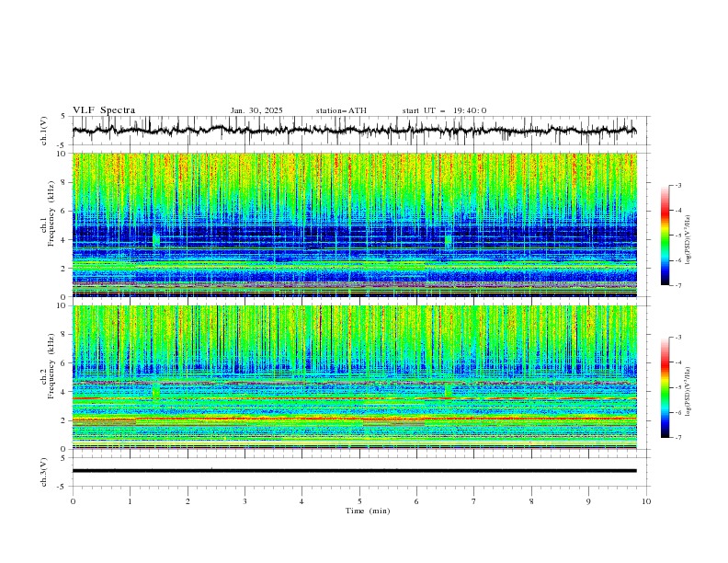Screen dimensions: 728x563
Task: Click the "ch.2 Frequency (kHz)" axis label
Action: (48, 366)
